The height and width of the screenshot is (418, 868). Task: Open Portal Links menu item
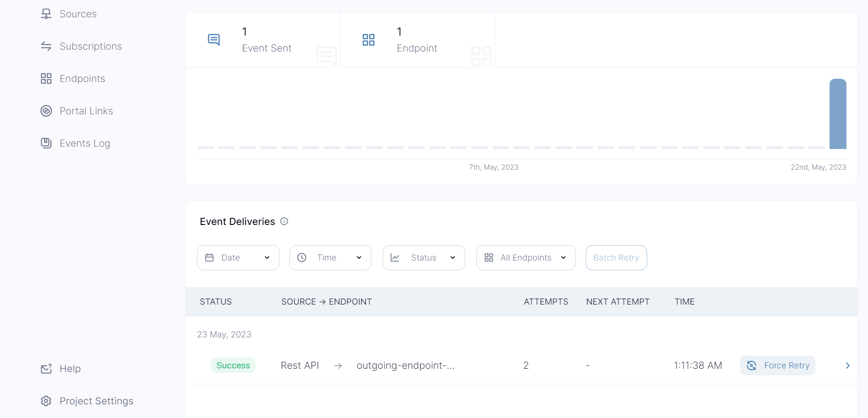tap(86, 111)
